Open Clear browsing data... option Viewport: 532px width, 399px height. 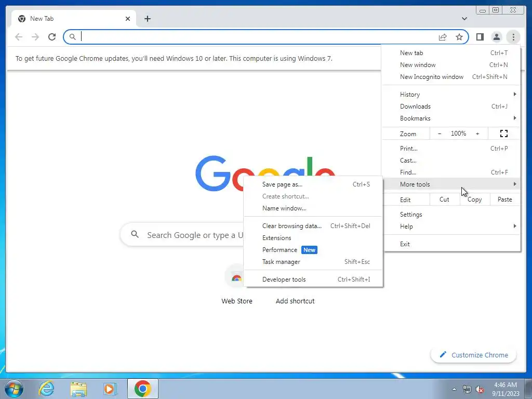(313, 226)
